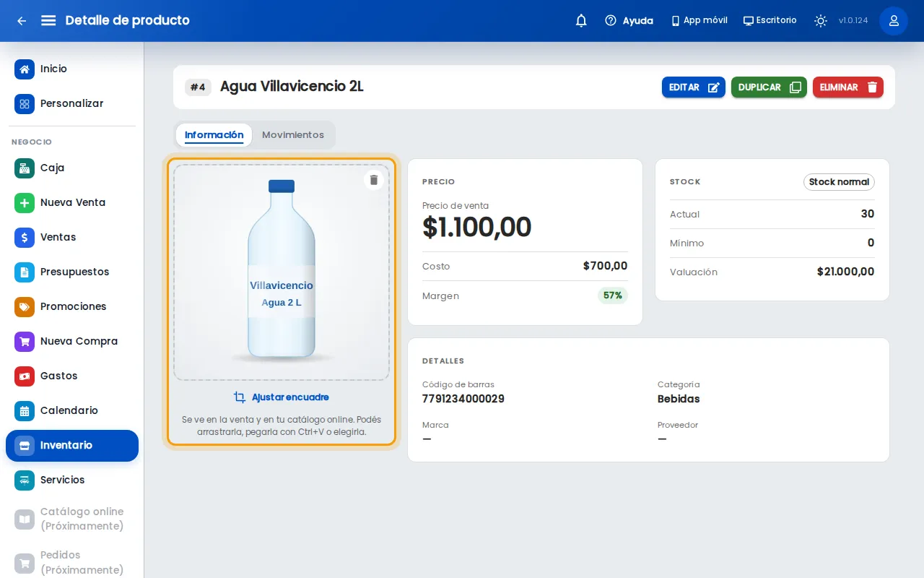This screenshot has width=924, height=578.
Task: Click the ELIMINAR button
Action: [848, 87]
